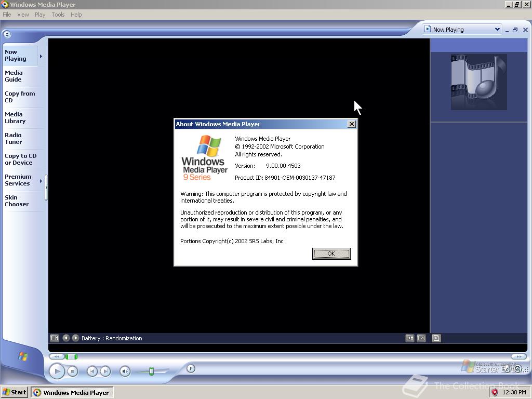Click the Play button in player controls

tap(57, 371)
